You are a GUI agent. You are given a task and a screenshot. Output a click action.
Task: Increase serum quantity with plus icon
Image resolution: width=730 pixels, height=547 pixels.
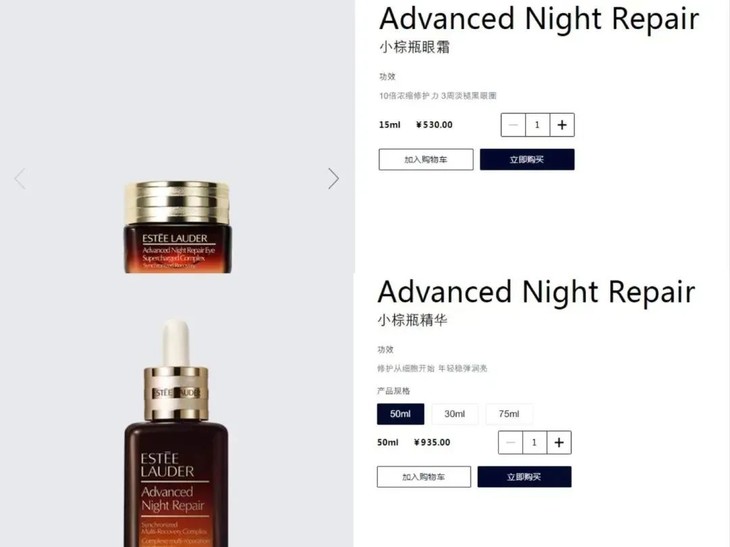(x=559, y=442)
